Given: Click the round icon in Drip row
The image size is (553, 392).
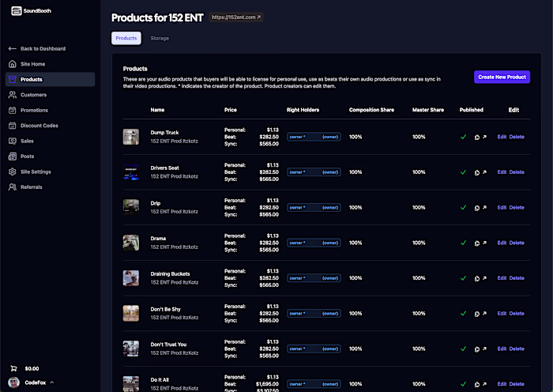Looking at the screenshot, I should [477, 208].
